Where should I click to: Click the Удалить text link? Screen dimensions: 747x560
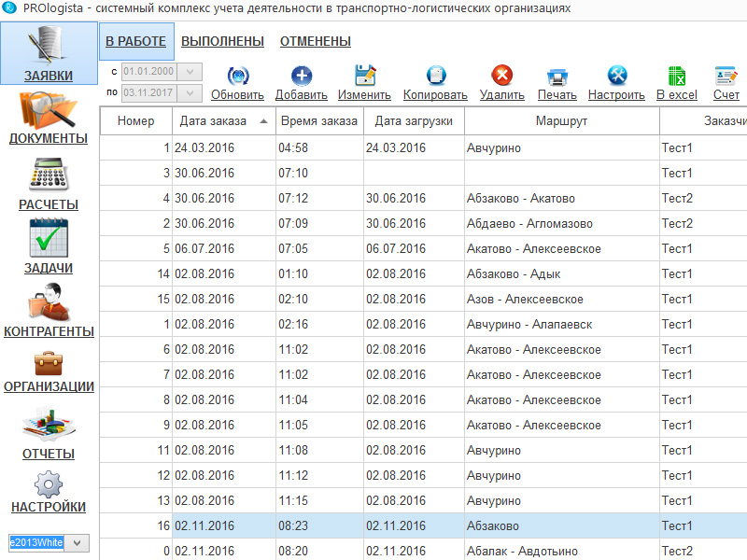tap(502, 95)
